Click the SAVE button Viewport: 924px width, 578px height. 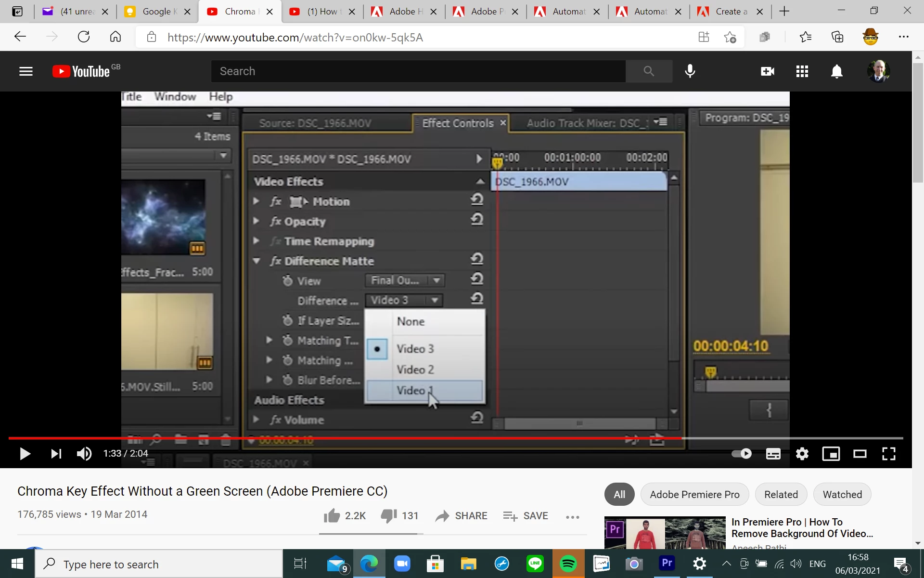(x=526, y=516)
